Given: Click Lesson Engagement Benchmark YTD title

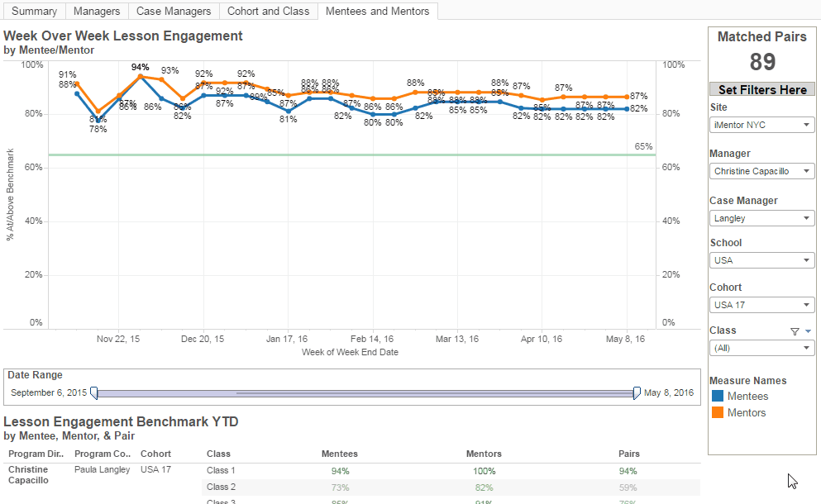Looking at the screenshot, I should (121, 422).
